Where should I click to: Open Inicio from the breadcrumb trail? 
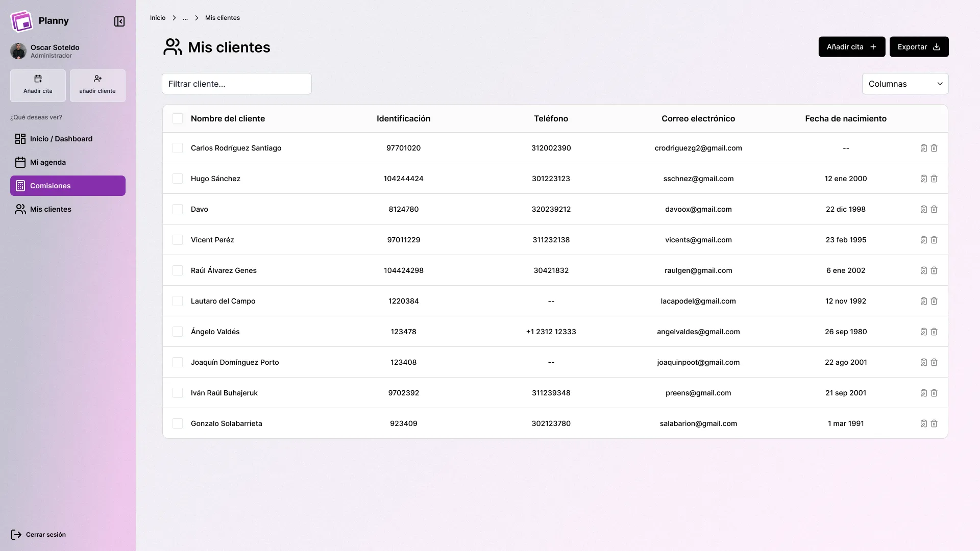157,17
